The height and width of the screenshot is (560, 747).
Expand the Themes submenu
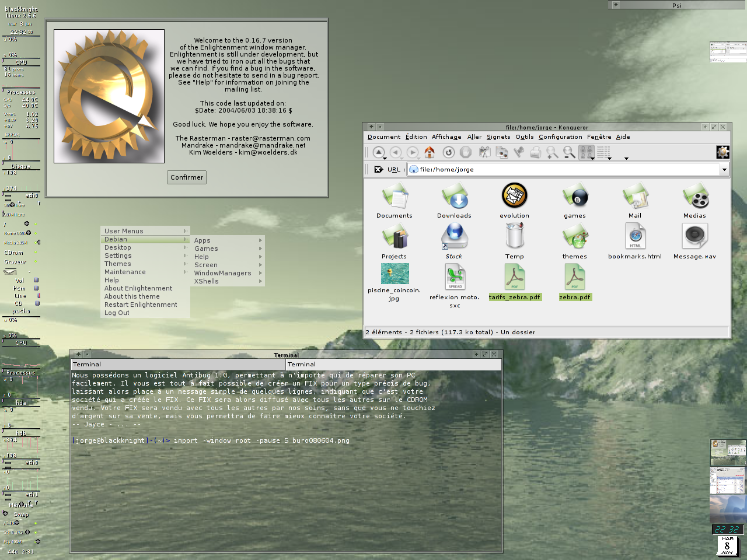pyautogui.click(x=145, y=264)
